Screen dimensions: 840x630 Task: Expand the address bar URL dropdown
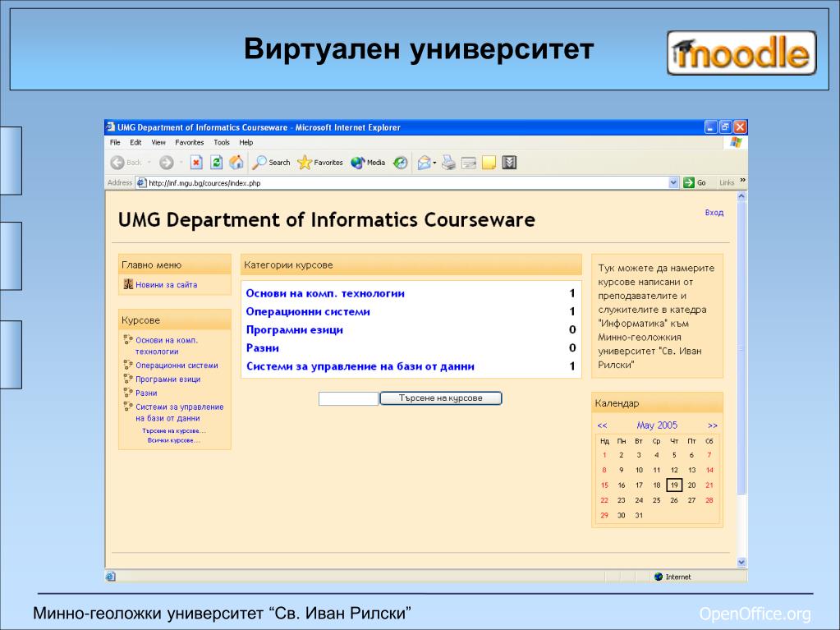tap(673, 182)
